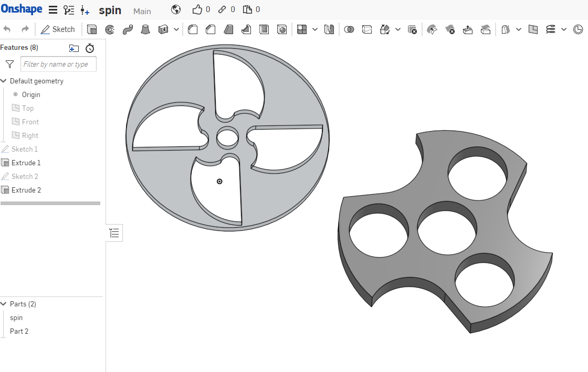This screenshot has height=372, width=588.
Task: Show the hidden Front plane
Action: [16, 122]
